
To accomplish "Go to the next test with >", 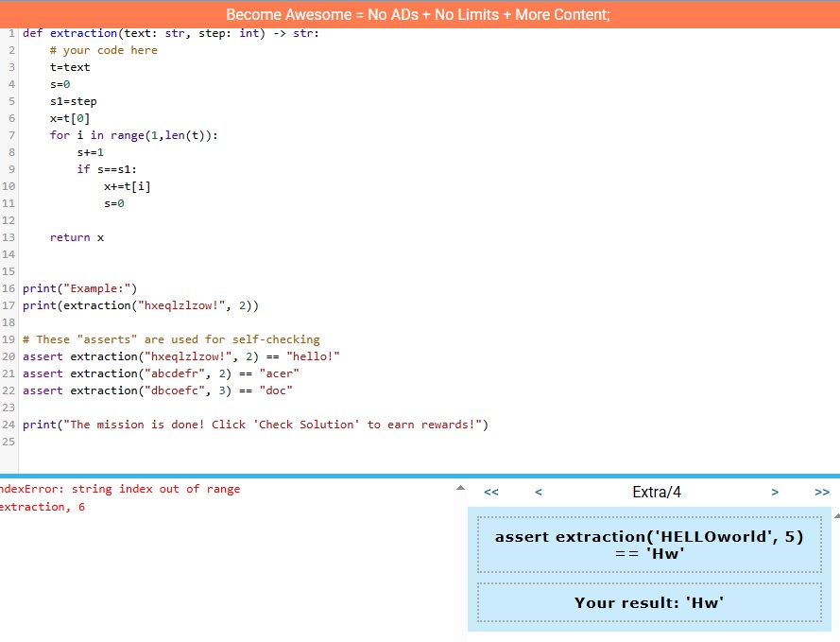I will click(775, 493).
